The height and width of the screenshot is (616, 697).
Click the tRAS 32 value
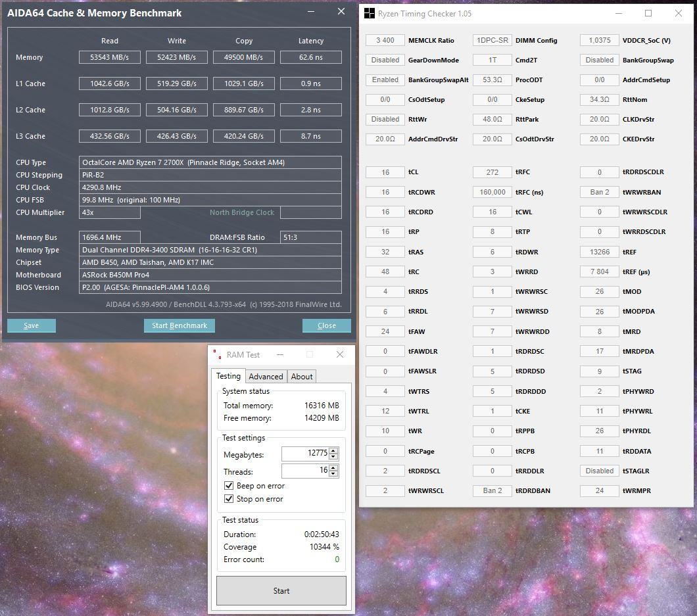(385, 252)
